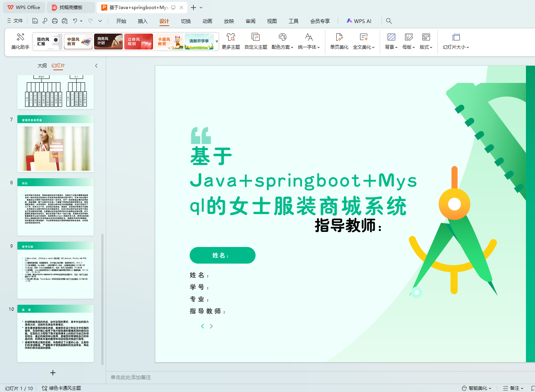Show the 大纲 outline pane tab
The width and height of the screenshot is (535, 392).
[x=42, y=66]
